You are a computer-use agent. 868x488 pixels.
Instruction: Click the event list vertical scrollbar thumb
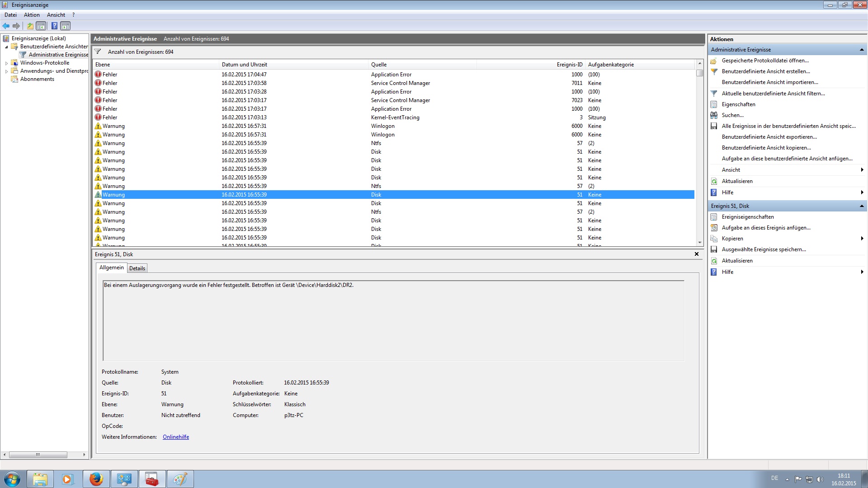tap(700, 73)
